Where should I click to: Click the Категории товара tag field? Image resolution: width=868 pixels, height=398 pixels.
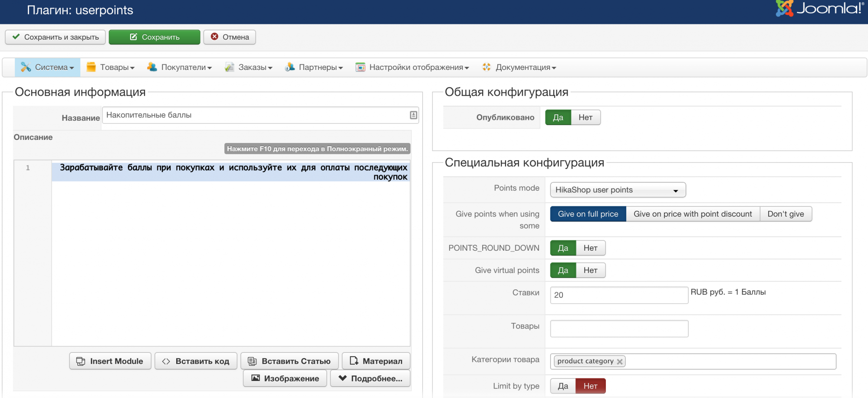coord(693,362)
